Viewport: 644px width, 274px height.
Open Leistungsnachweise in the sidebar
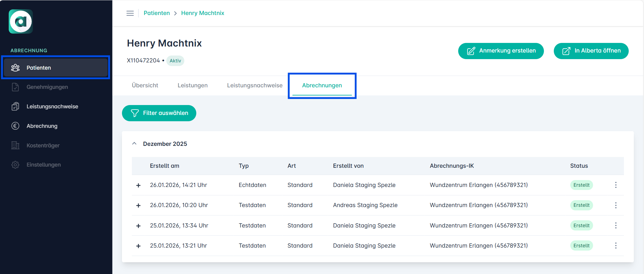coord(52,107)
